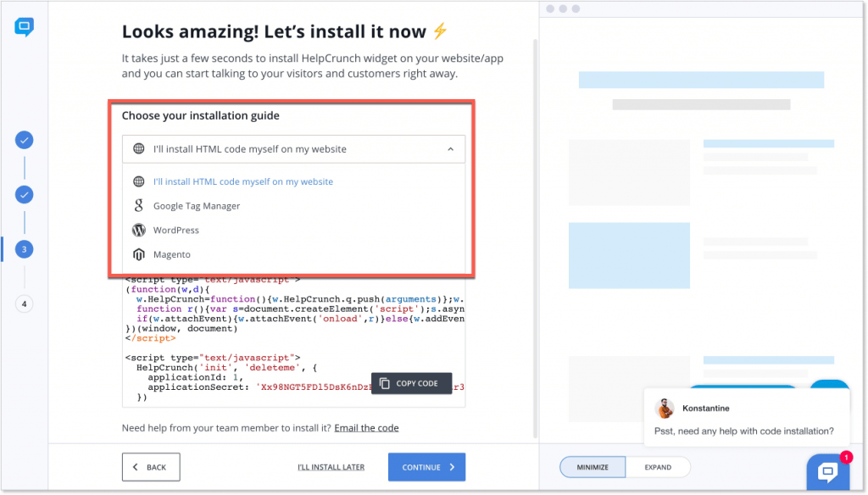Image resolution: width=868 pixels, height=495 pixels.
Task: Open the "Email the code" link
Action: pos(366,427)
